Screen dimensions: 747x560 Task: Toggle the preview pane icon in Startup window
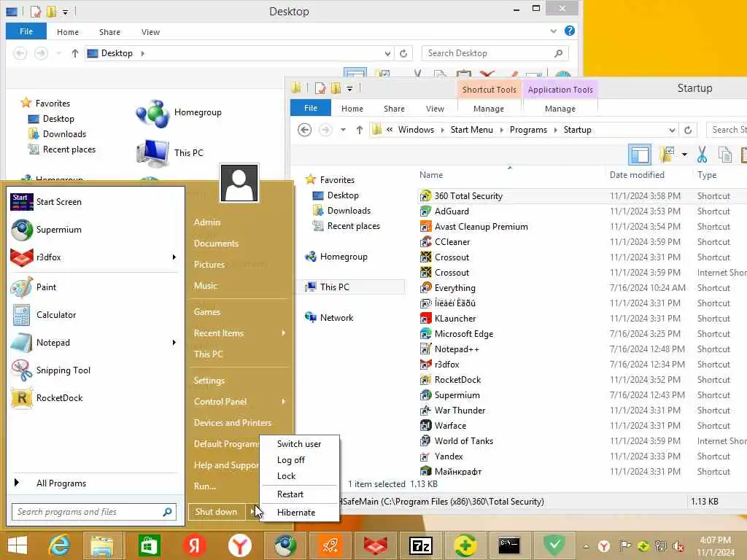point(639,155)
